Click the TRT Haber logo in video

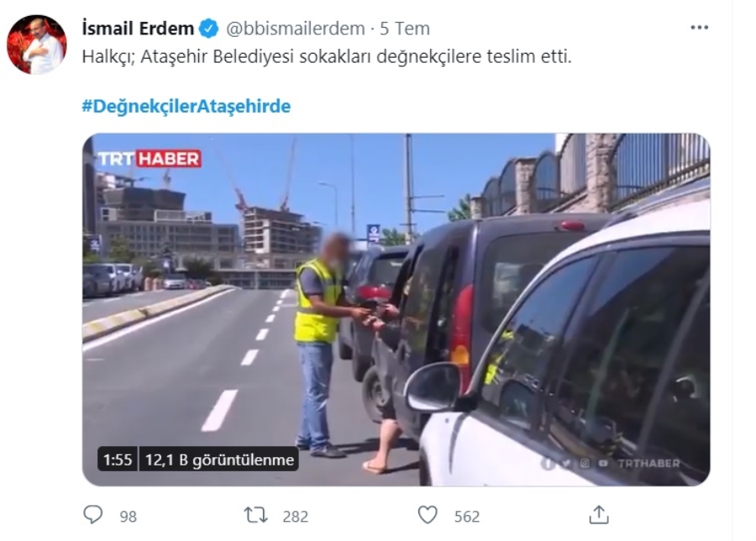(x=150, y=159)
